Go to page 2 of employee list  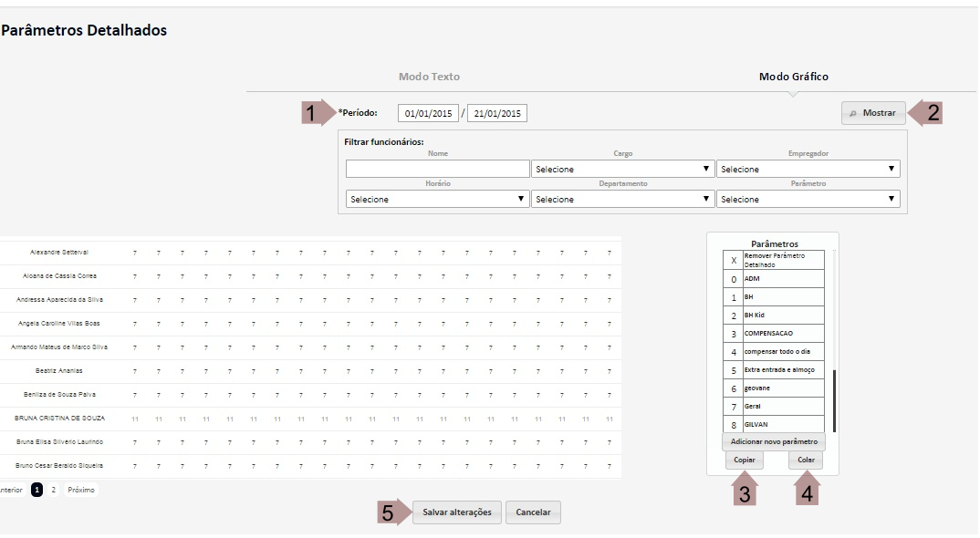click(x=53, y=490)
